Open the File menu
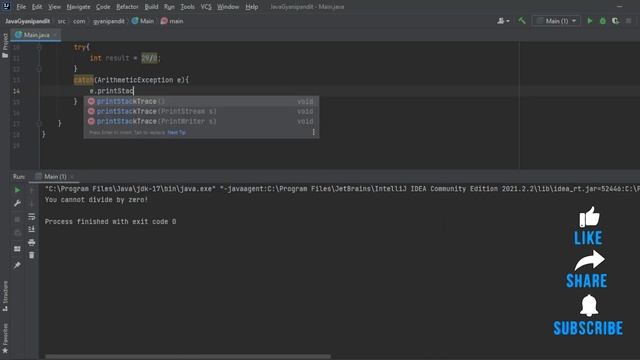The height and width of the screenshot is (360, 640). pyautogui.click(x=21, y=7)
